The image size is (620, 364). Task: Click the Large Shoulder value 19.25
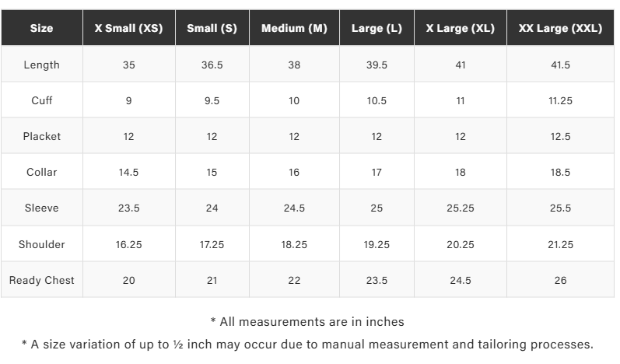point(377,244)
